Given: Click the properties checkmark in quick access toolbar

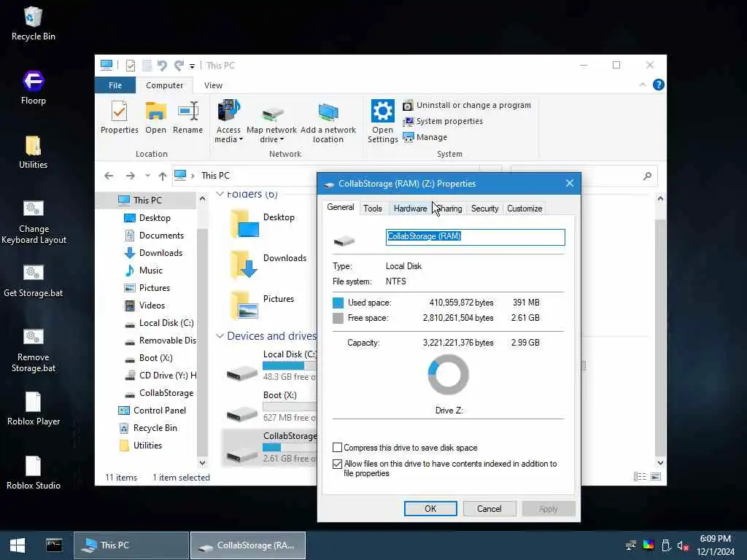Looking at the screenshot, I should [130, 65].
